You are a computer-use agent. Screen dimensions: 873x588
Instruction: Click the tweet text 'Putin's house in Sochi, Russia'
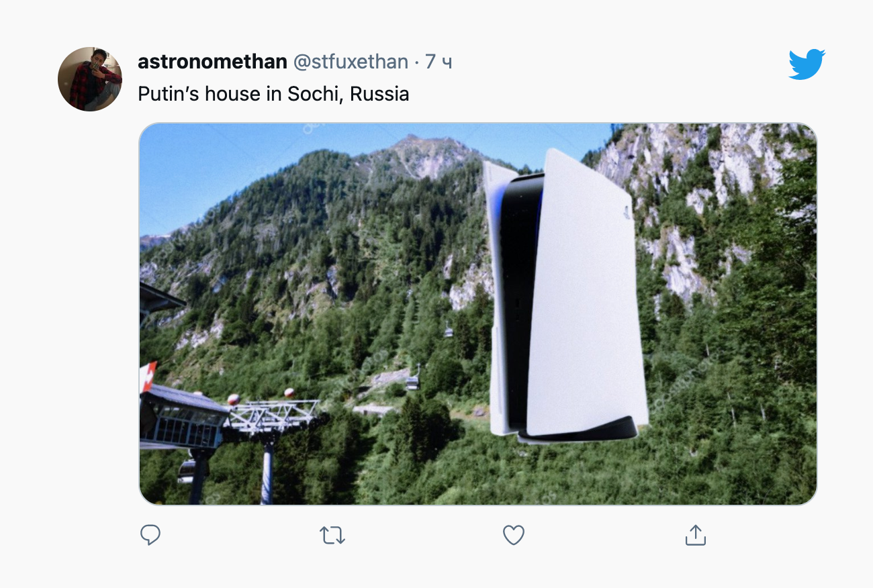pyautogui.click(x=273, y=94)
